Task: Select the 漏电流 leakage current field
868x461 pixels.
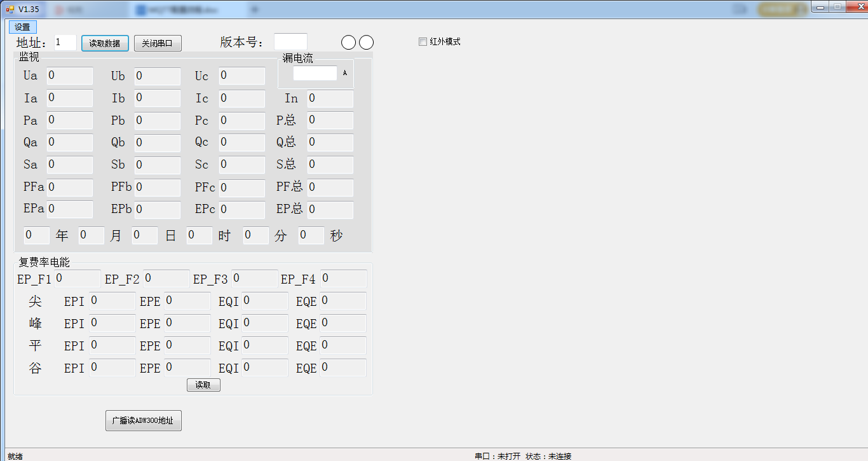Action: click(x=315, y=74)
